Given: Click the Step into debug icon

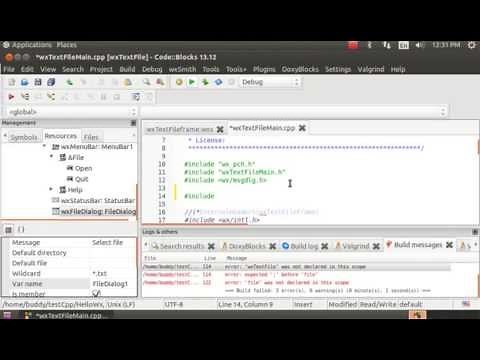Looking at the screenshot, I should pyautogui.click(x=51, y=97).
